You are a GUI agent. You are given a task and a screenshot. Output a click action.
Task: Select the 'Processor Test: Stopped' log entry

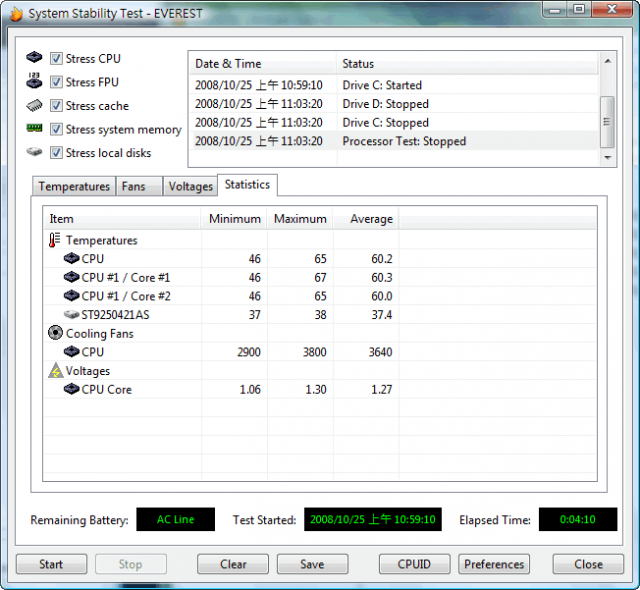point(394,141)
